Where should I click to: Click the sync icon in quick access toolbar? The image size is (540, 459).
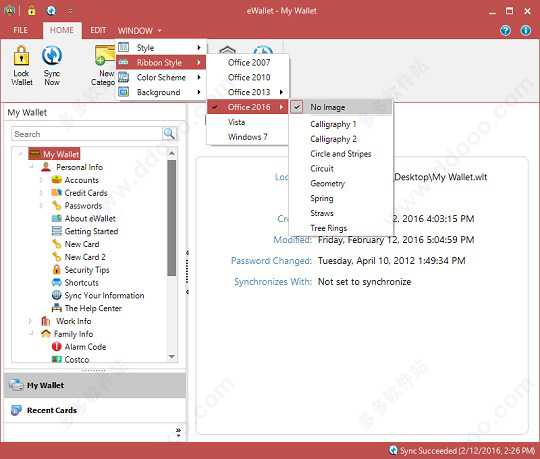click(51, 11)
